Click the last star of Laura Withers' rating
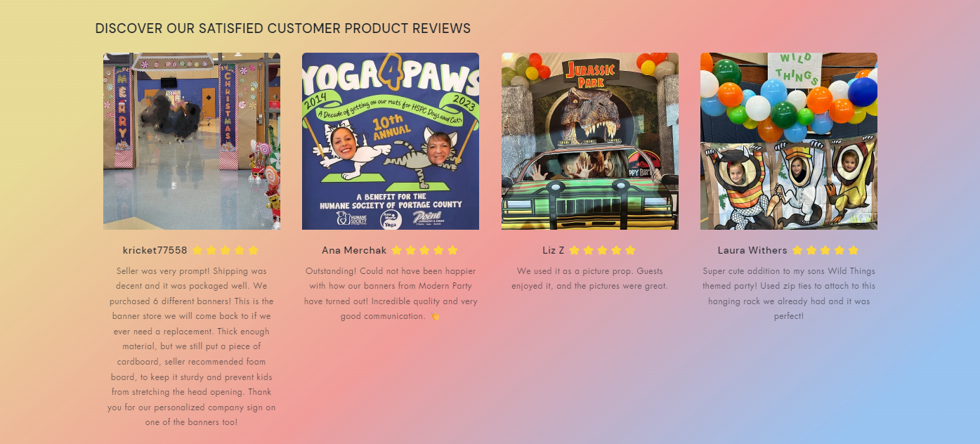This screenshot has height=444, width=980. [x=854, y=250]
